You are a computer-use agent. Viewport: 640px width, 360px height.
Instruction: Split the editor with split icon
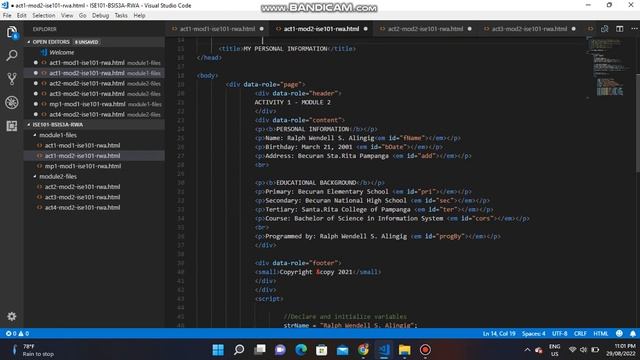point(620,29)
